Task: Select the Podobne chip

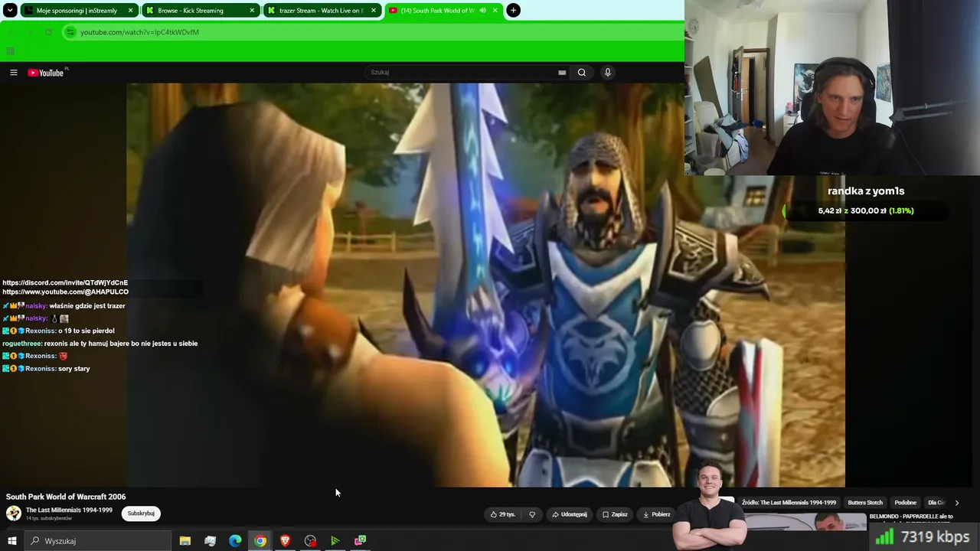Action: 906,503
